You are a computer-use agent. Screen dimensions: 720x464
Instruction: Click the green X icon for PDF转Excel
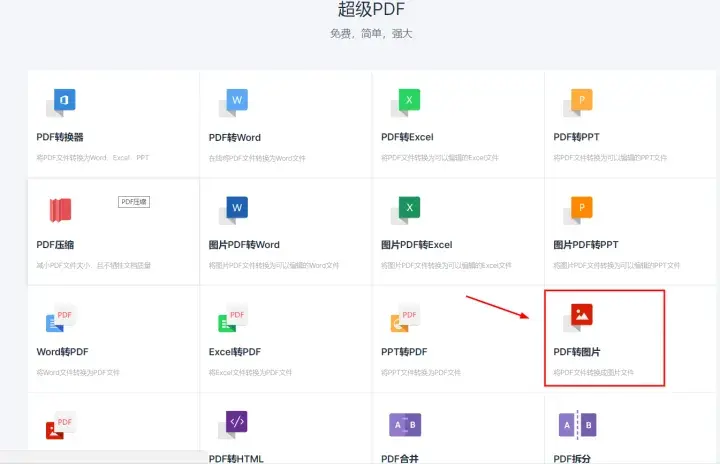pyautogui.click(x=405, y=102)
